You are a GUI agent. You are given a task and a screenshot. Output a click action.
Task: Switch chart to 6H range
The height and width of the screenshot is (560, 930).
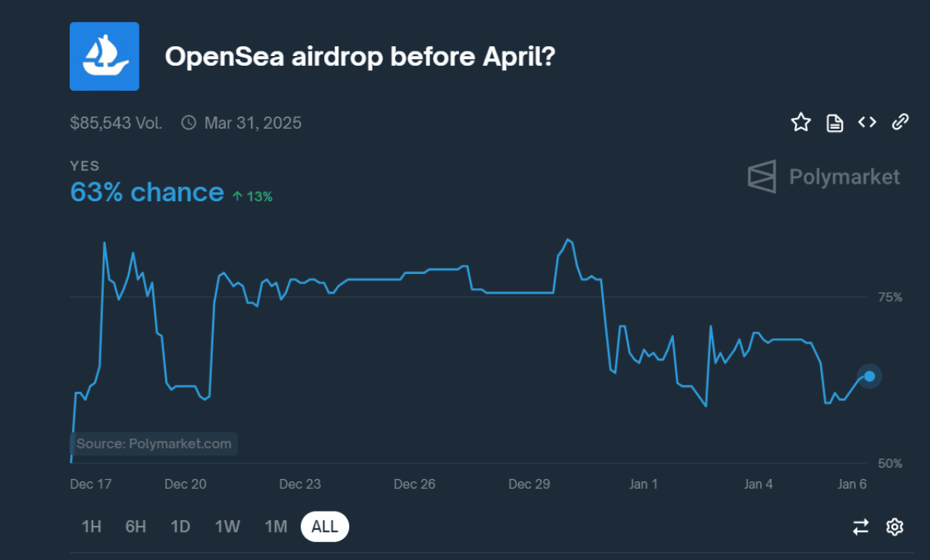pos(136,527)
